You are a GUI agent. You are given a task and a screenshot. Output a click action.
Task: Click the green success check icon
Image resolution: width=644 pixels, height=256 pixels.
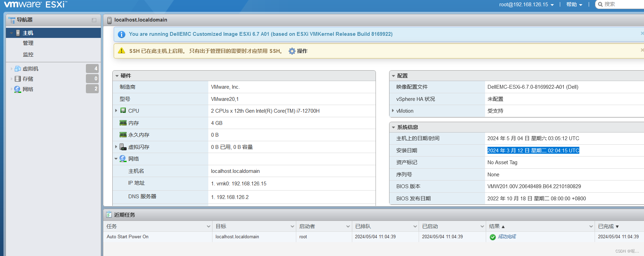click(493, 237)
